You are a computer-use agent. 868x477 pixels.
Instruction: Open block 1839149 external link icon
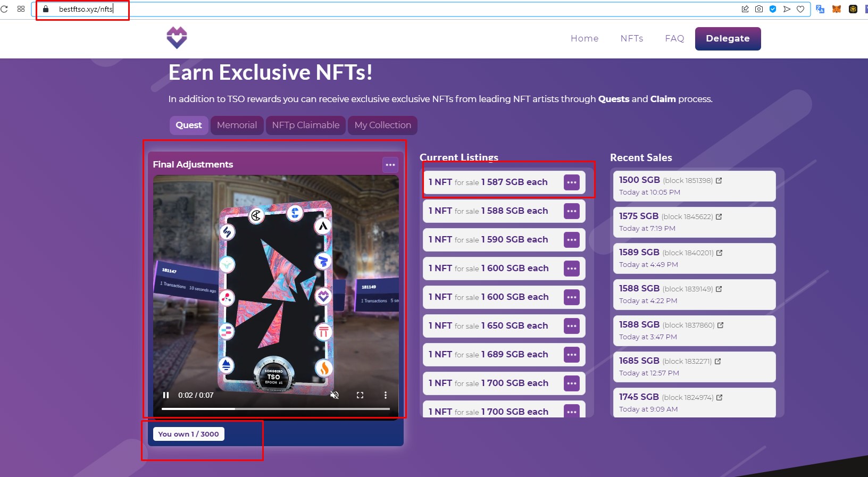(719, 289)
